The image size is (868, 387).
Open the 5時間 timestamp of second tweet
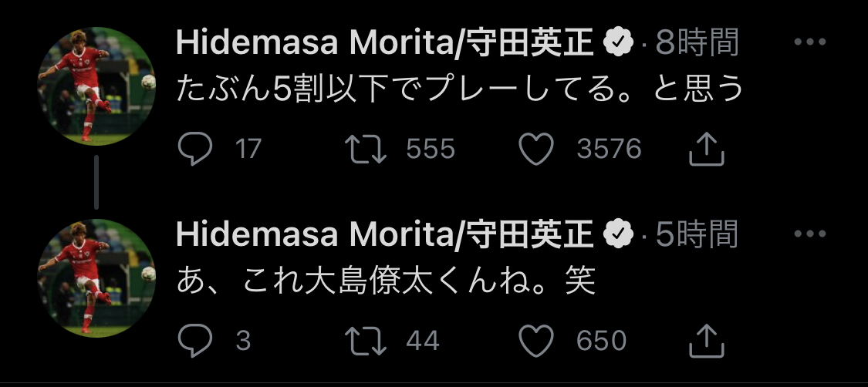point(697,234)
